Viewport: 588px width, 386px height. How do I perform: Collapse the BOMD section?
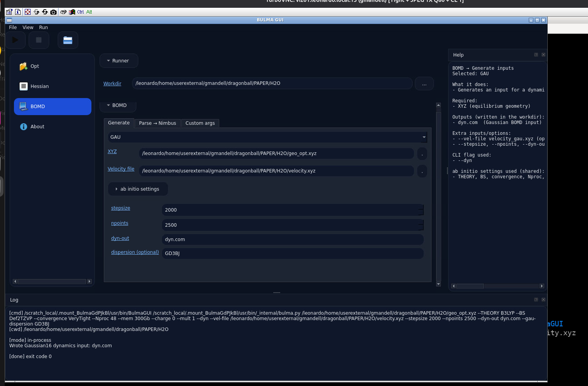tap(117, 105)
